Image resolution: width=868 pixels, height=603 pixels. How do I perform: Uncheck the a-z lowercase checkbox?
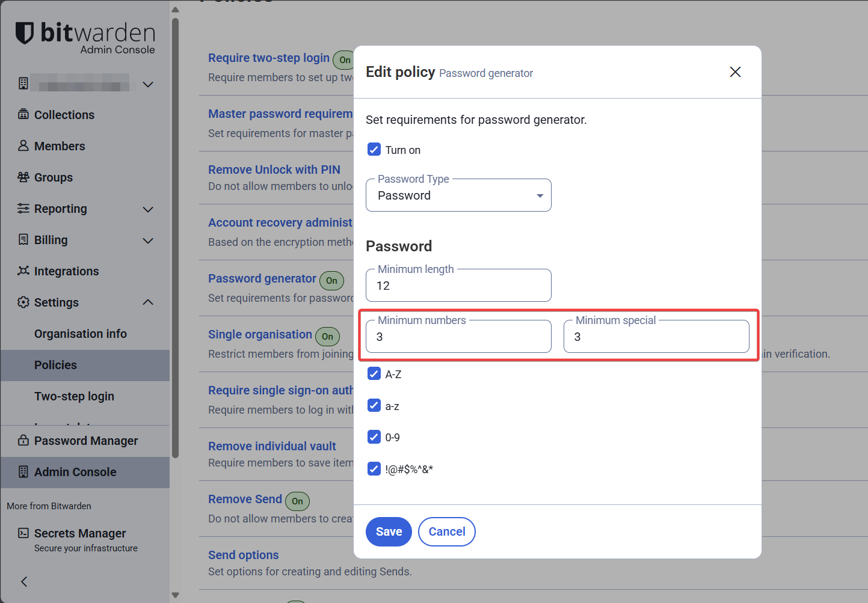pyautogui.click(x=374, y=405)
